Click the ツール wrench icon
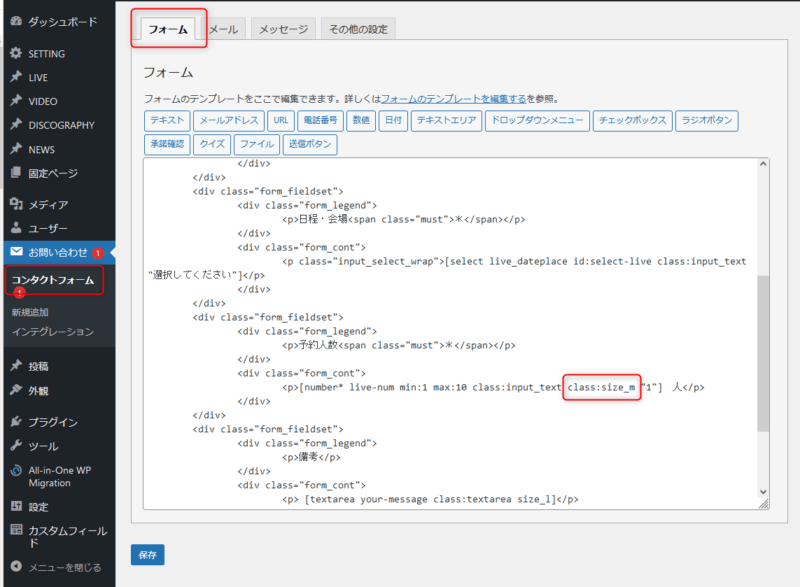 click(x=16, y=446)
